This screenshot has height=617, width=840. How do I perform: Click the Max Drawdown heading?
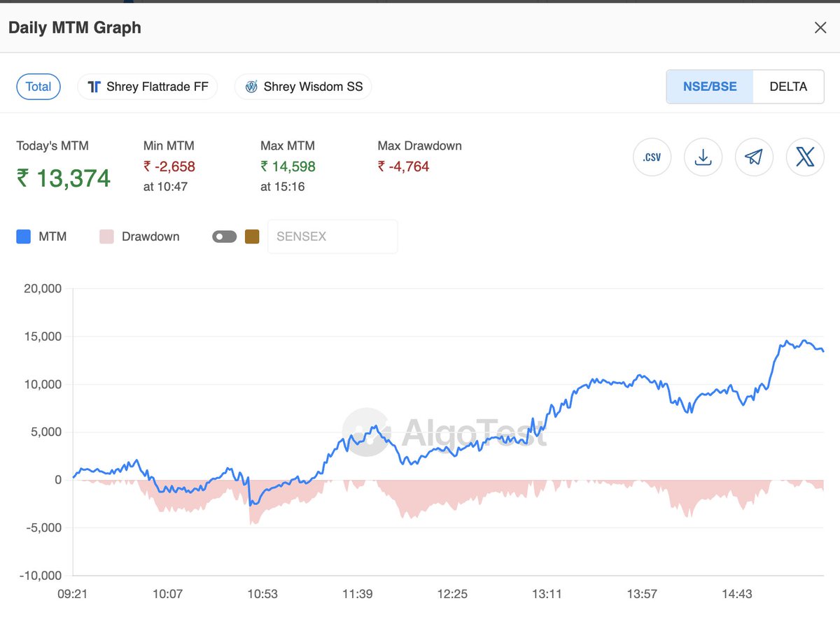[x=420, y=146]
